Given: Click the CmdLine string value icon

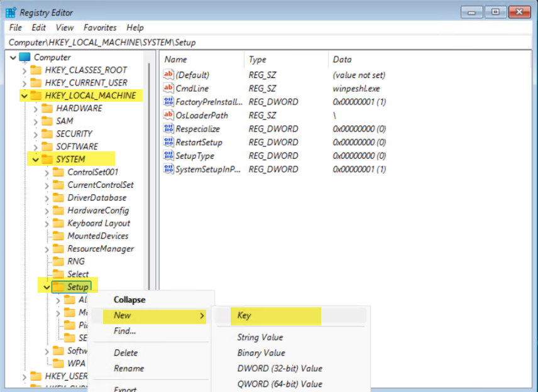Looking at the screenshot, I should [168, 89].
